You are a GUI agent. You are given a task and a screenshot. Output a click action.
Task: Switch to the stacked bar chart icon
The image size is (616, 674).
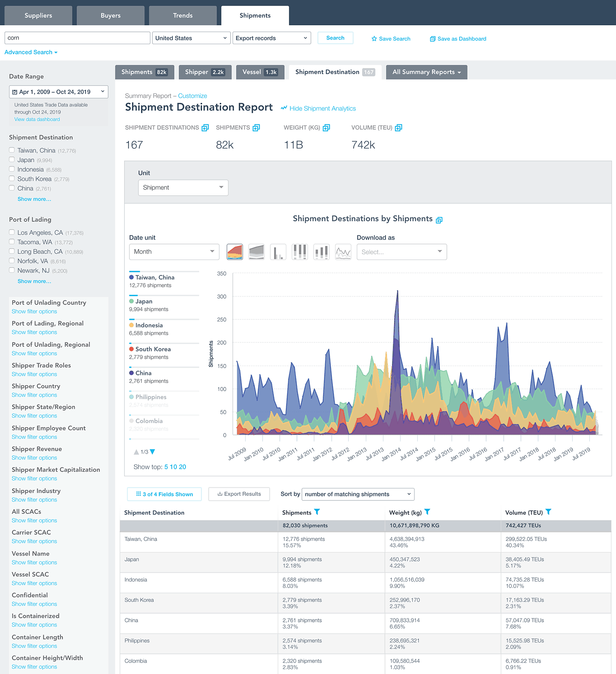[299, 252]
